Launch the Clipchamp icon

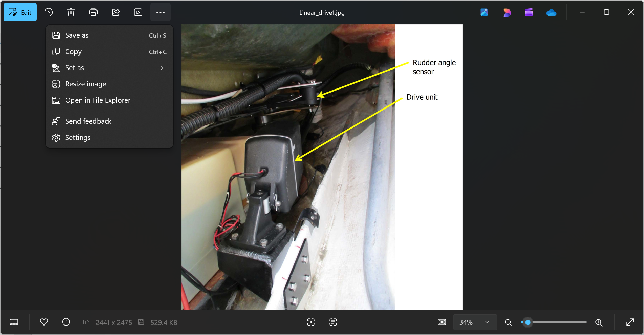pyautogui.click(x=529, y=13)
